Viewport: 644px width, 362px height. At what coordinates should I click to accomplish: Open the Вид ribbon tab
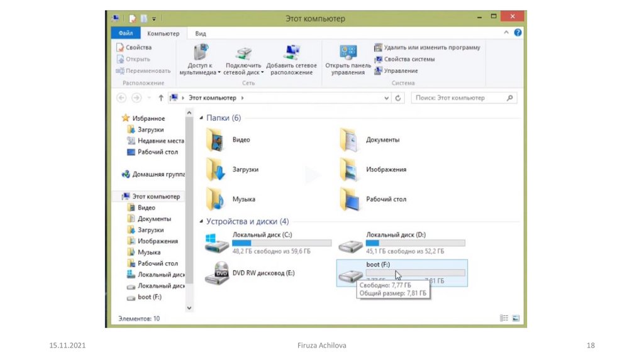[200, 33]
